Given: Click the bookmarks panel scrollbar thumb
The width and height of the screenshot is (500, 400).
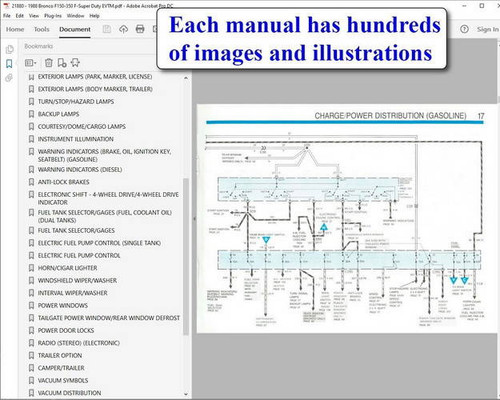Looking at the screenshot, I should [x=186, y=257].
